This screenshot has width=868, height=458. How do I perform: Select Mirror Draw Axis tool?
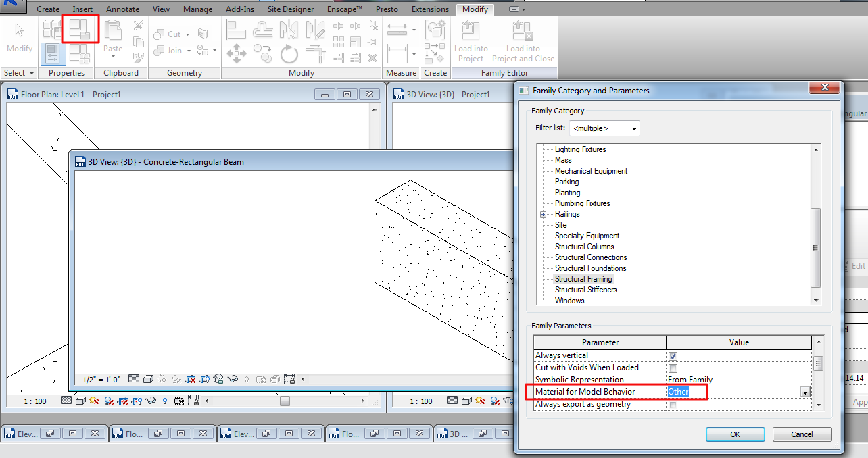coord(315,29)
